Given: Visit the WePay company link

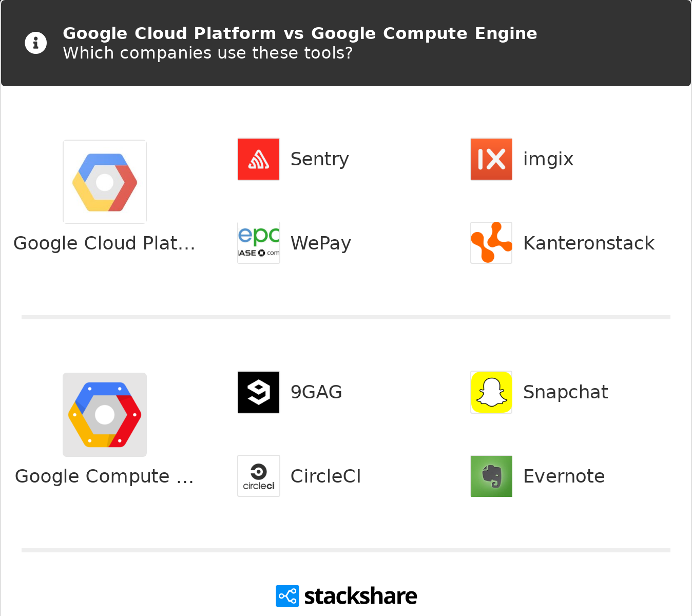Looking at the screenshot, I should [x=320, y=243].
